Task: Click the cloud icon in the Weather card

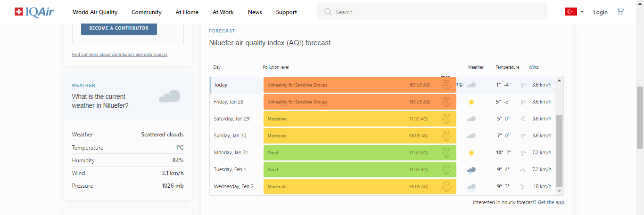Action: point(169,96)
